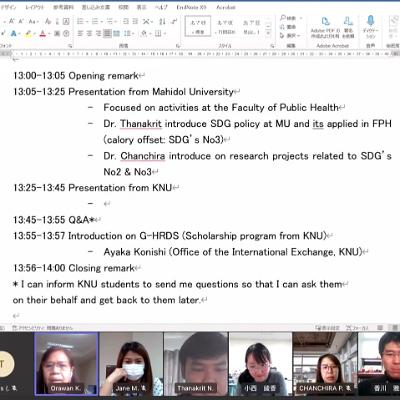Select the first Normal style box
The height and width of the screenshot is (400, 400).
click(x=198, y=26)
